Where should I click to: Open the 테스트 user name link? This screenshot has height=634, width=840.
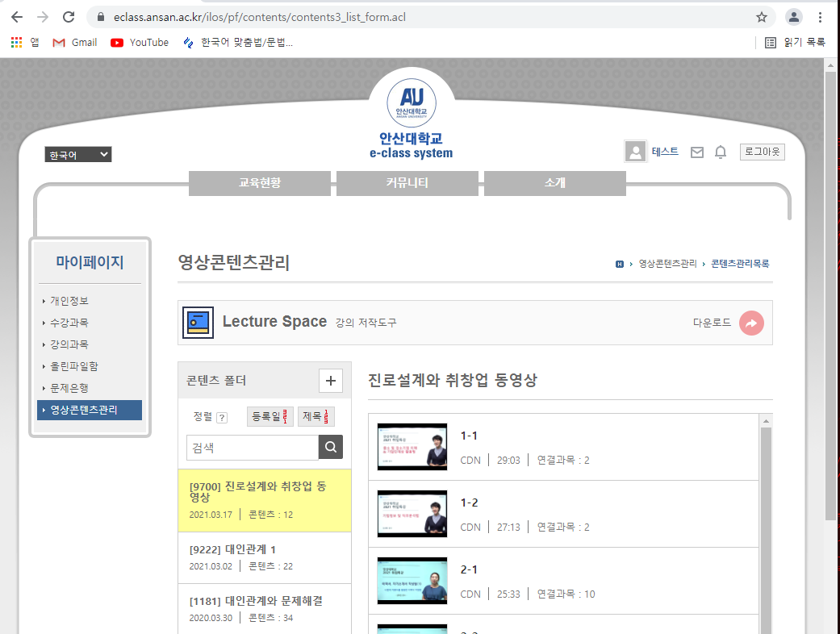pos(665,152)
